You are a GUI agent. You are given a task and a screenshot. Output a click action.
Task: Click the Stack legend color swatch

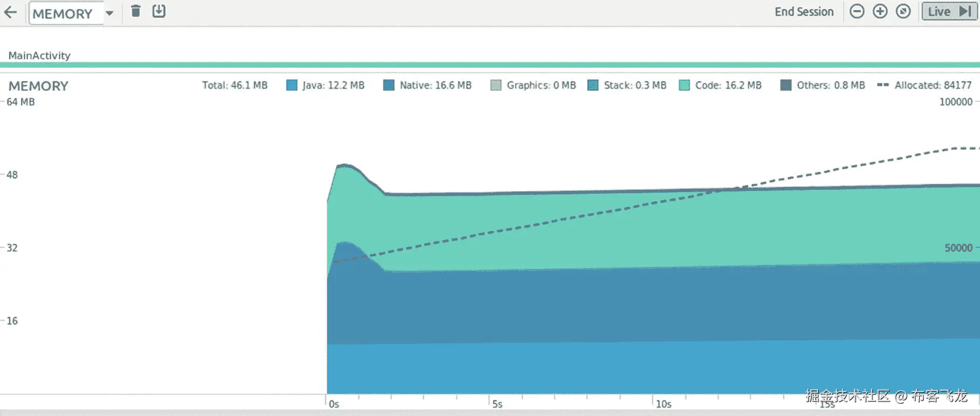tap(593, 85)
